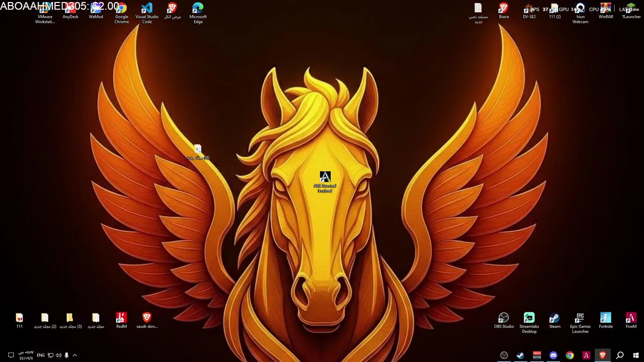Click the microphone tray icon
The height and width of the screenshot is (362, 644).
click(x=66, y=355)
